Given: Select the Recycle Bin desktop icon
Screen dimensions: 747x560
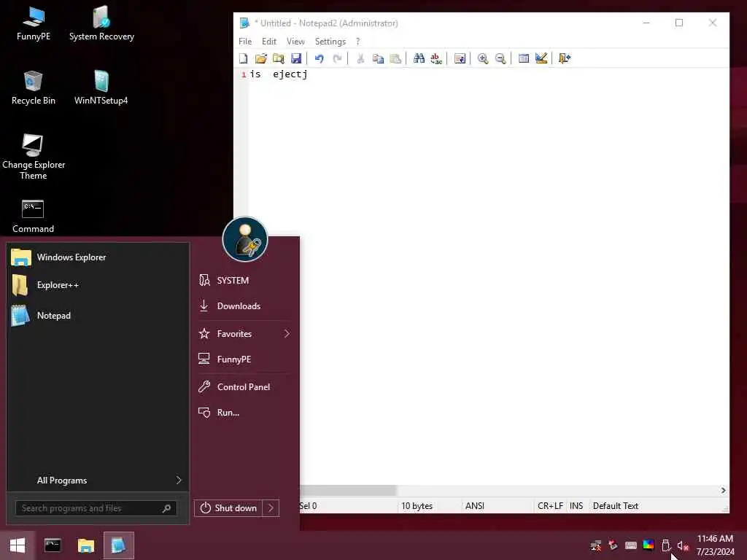Looking at the screenshot, I should coord(34,88).
